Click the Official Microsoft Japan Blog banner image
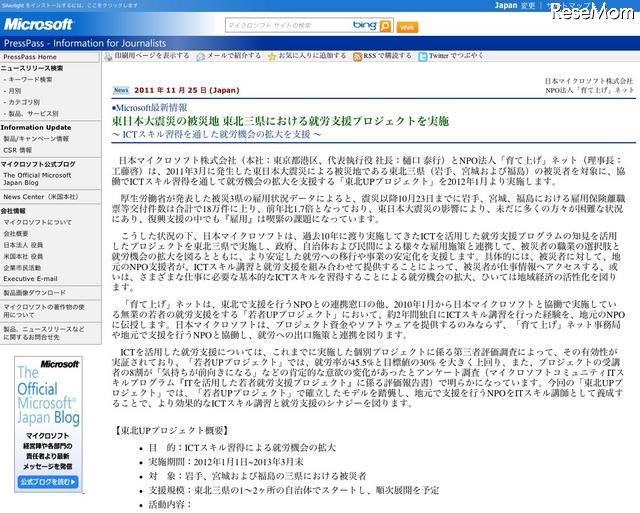Screen dimensions: 640x513 tap(48, 424)
